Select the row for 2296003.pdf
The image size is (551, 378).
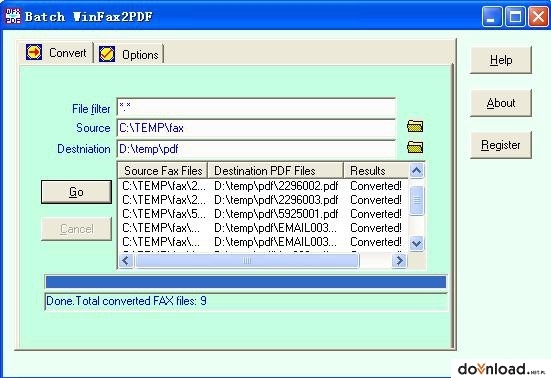262,200
